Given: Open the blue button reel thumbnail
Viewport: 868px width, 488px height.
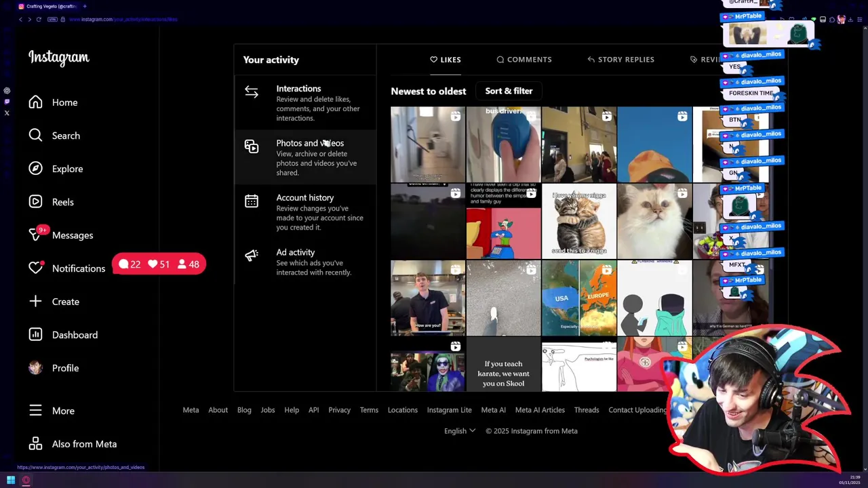Looking at the screenshot, I should click(503, 145).
